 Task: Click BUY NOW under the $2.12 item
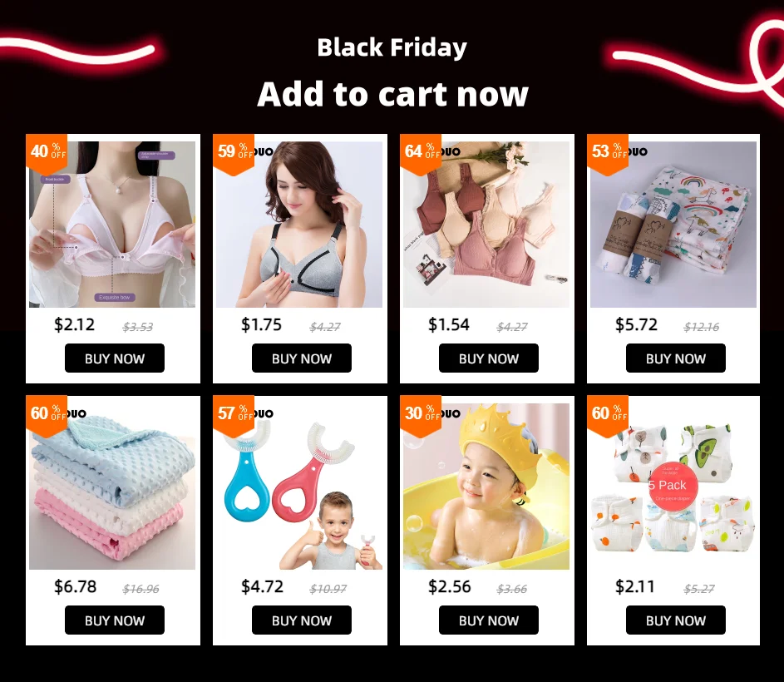pyautogui.click(x=115, y=358)
